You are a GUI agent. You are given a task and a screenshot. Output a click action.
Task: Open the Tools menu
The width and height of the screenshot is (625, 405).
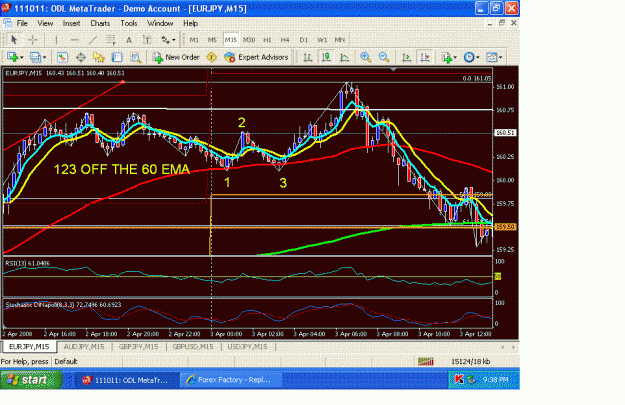[x=129, y=23]
